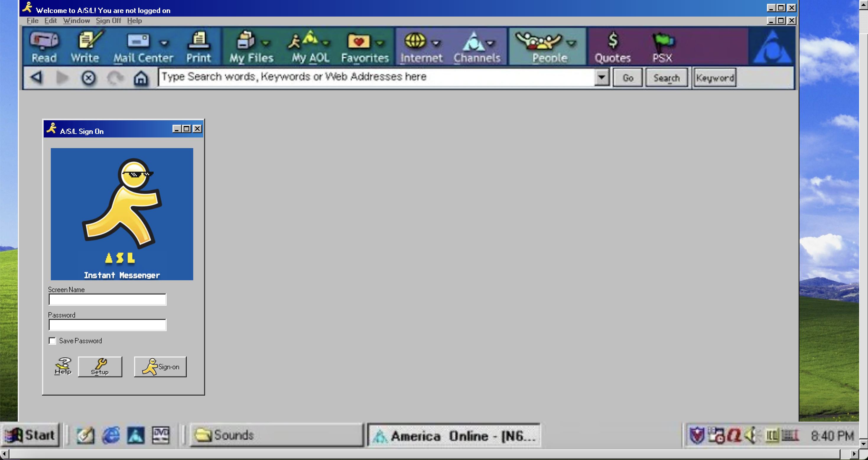This screenshot has height=460, width=868.
Task: Expand the Channels dropdown arrow
Action: (x=490, y=43)
